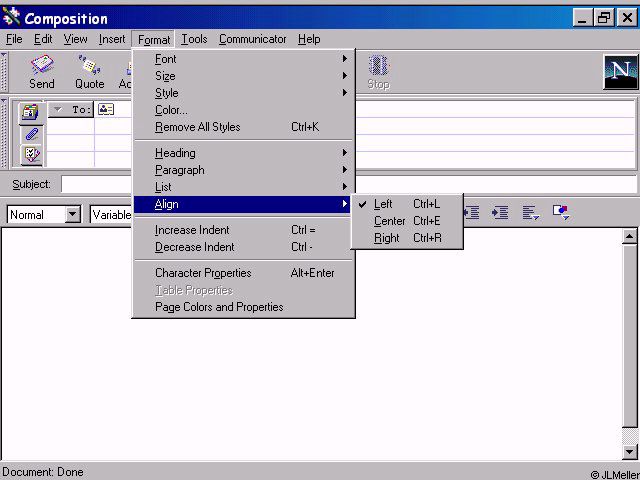Open Page Colors and Properties
The image size is (640, 480).
pyautogui.click(x=244, y=307)
